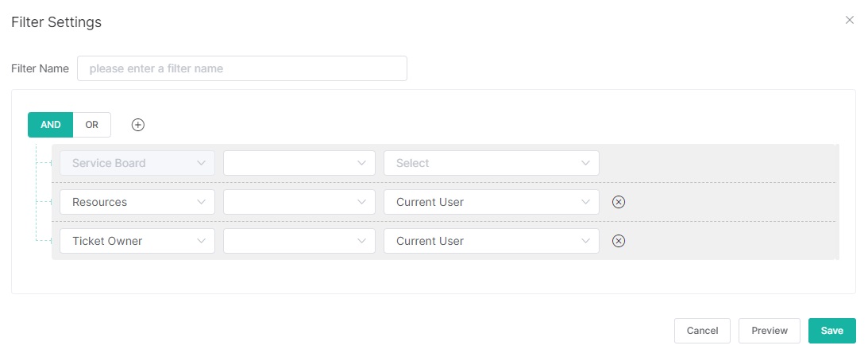Remove the Resources filter row
The height and width of the screenshot is (357, 868).
619,202
